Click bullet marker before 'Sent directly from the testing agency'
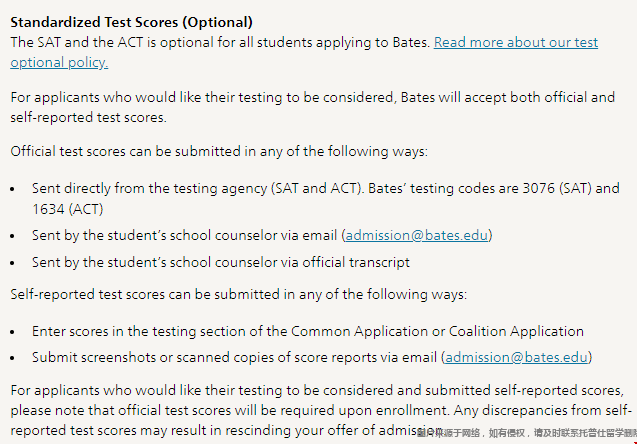Image resolution: width=637 pixels, height=444 pixels. click(x=12, y=188)
